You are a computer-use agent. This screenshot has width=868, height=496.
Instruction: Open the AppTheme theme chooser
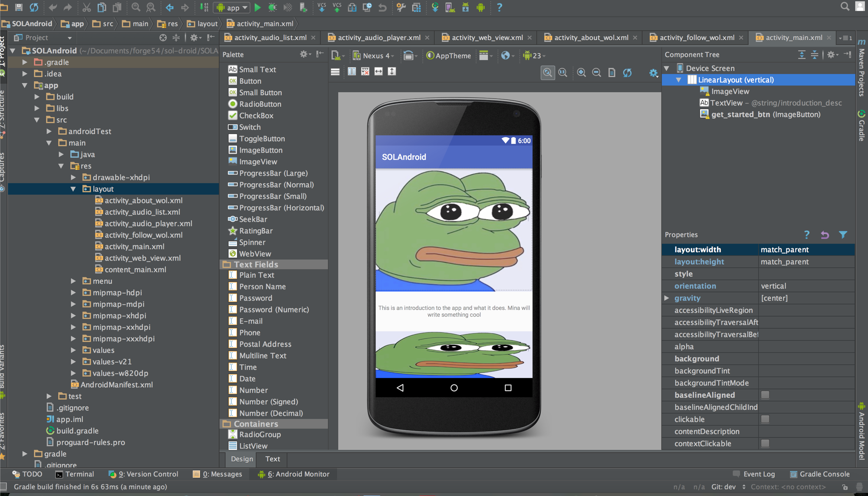click(449, 56)
